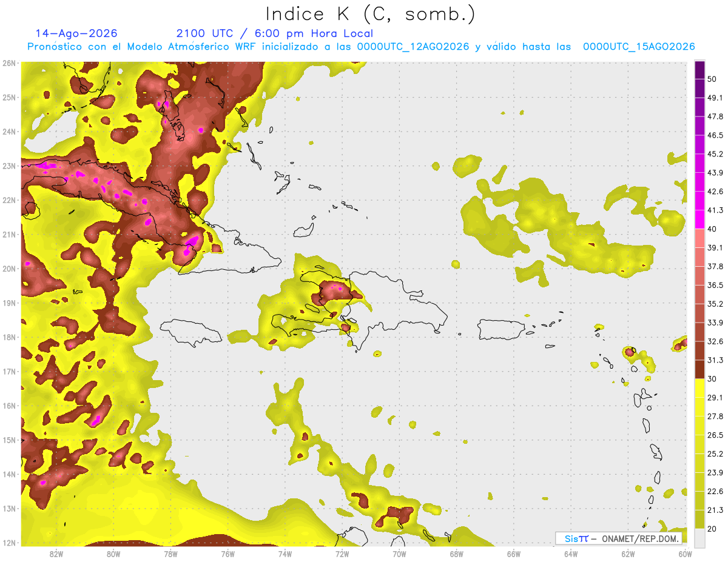Click the "80W" longitude label
This screenshot has height=562, width=728.
tap(113, 554)
